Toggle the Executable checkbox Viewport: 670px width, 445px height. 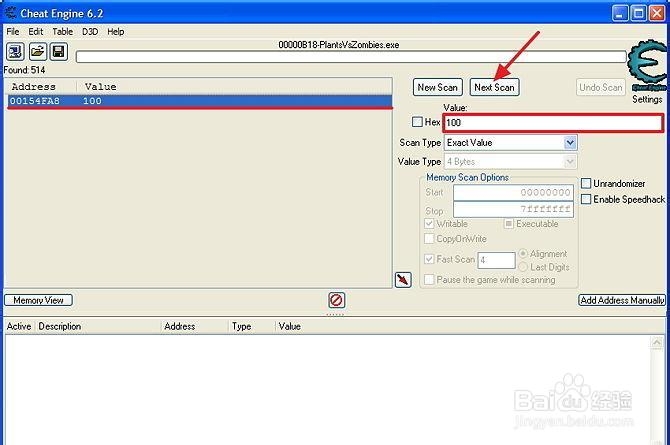(508, 224)
